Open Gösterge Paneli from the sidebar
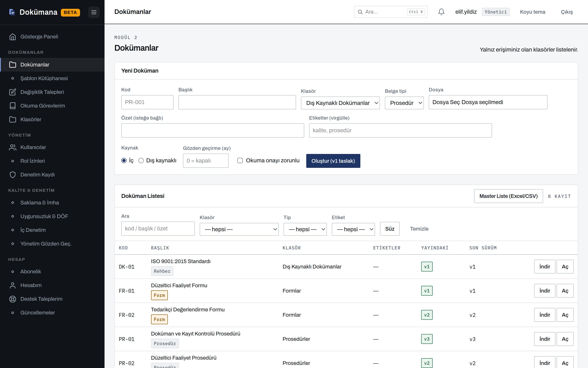The height and width of the screenshot is (368, 588). [52, 37]
